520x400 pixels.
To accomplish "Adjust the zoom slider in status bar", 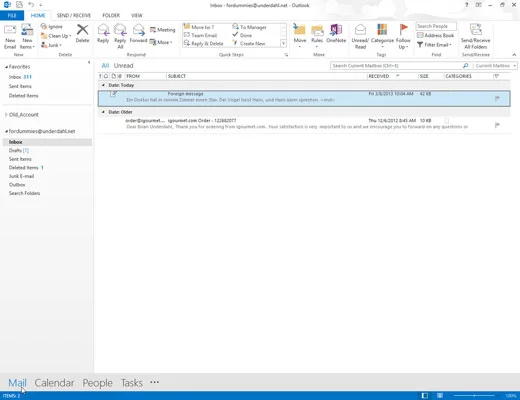I will [474, 396].
